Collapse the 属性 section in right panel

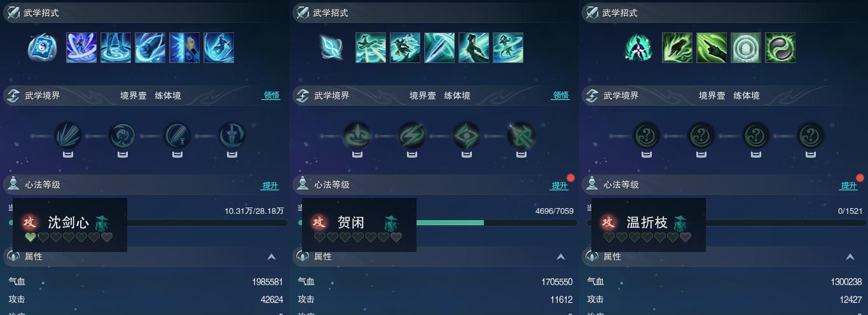coord(850,256)
